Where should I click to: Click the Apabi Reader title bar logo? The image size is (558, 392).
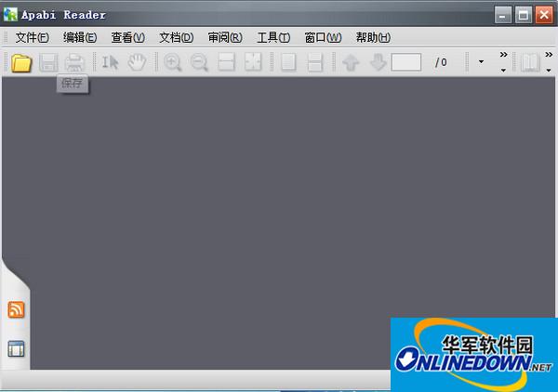click(10, 15)
